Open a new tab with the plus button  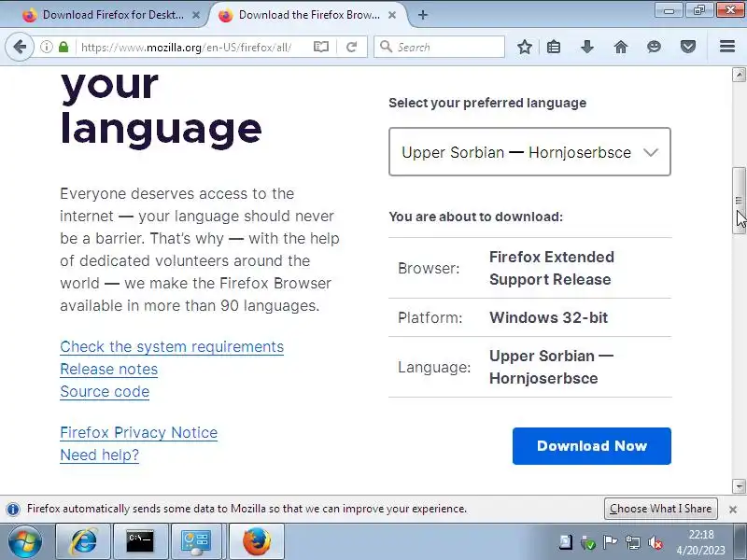point(423,15)
